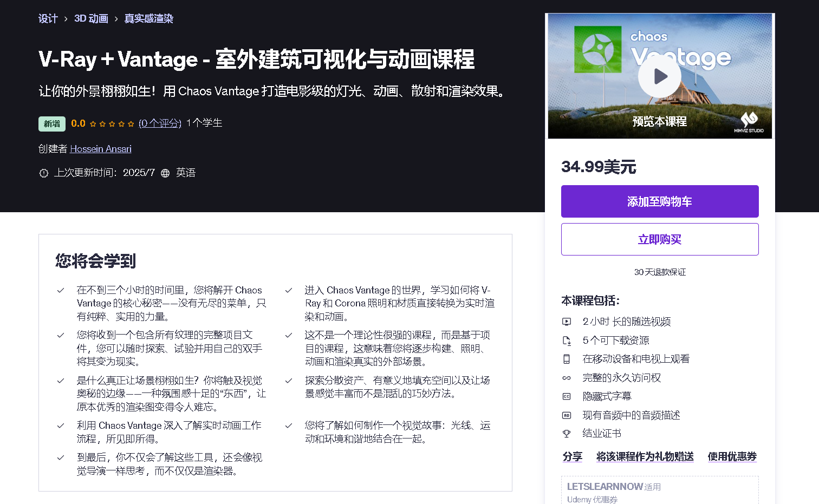Click the 完整的永久访问权 text

tap(622, 378)
